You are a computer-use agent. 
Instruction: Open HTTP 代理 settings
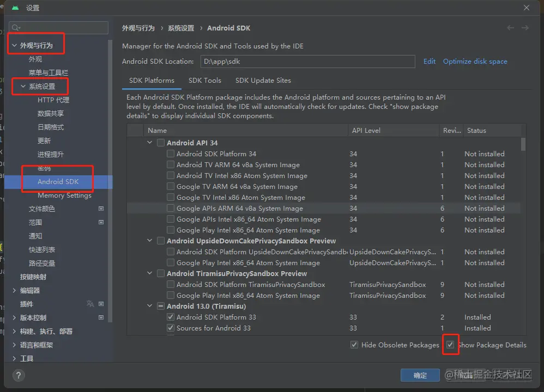(x=53, y=100)
